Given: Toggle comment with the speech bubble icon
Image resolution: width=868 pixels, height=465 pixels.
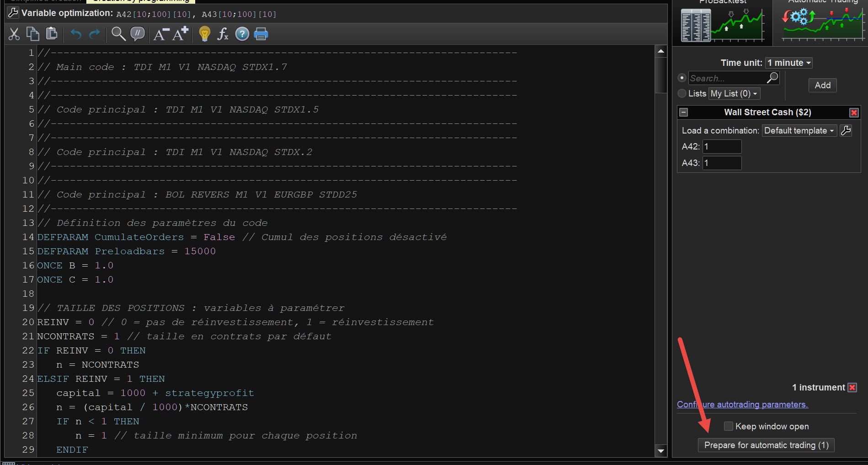Looking at the screenshot, I should pyautogui.click(x=138, y=34).
